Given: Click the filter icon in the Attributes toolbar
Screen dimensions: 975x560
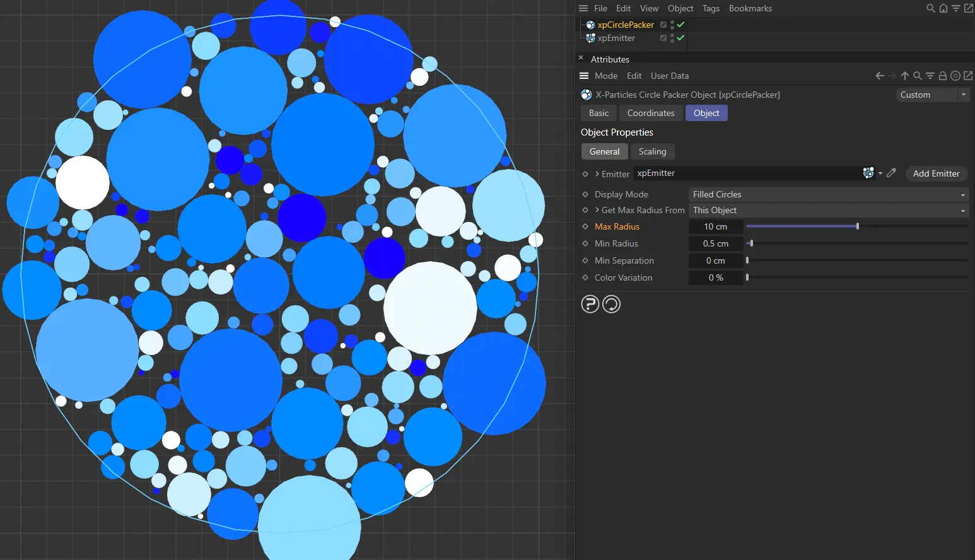Looking at the screenshot, I should [930, 76].
